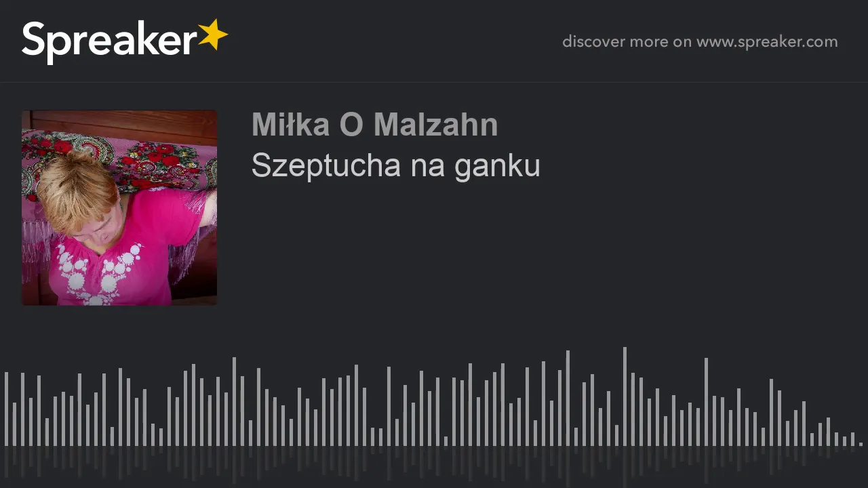Click the first bar at the waveform start
The width and height of the screenshot is (868, 488).
click(x=6, y=409)
